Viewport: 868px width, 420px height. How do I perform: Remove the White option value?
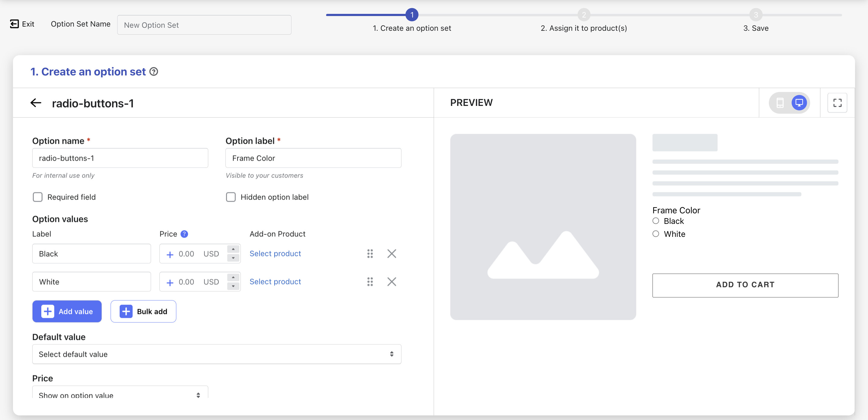[391, 282]
